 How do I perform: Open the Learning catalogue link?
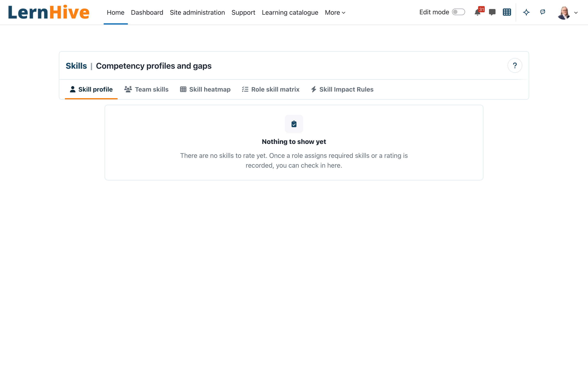click(x=290, y=12)
